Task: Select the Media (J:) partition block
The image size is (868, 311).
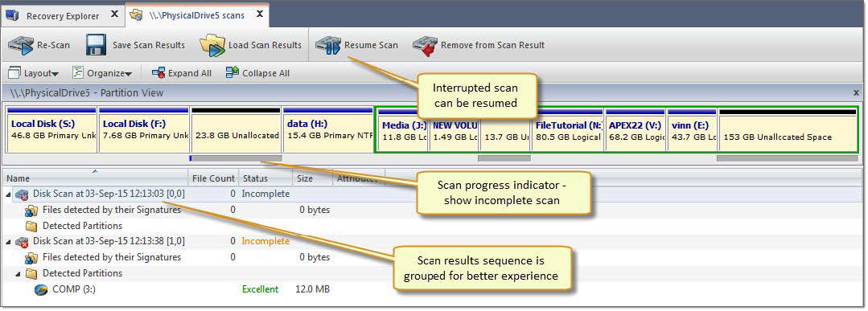Action: tap(403, 130)
